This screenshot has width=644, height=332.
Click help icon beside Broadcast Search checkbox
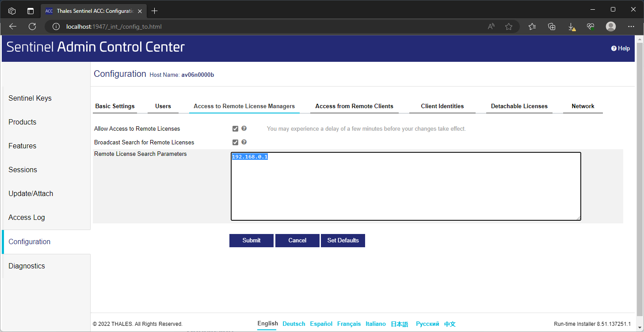tap(244, 142)
